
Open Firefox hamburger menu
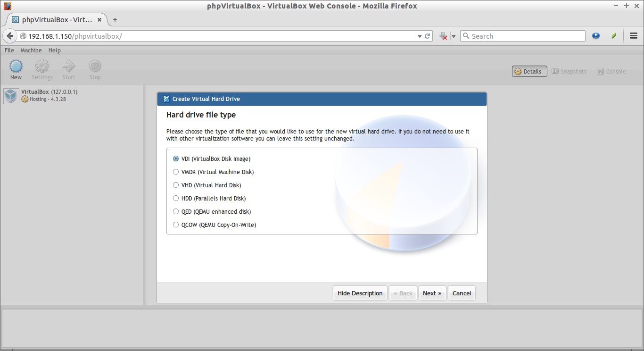point(634,36)
